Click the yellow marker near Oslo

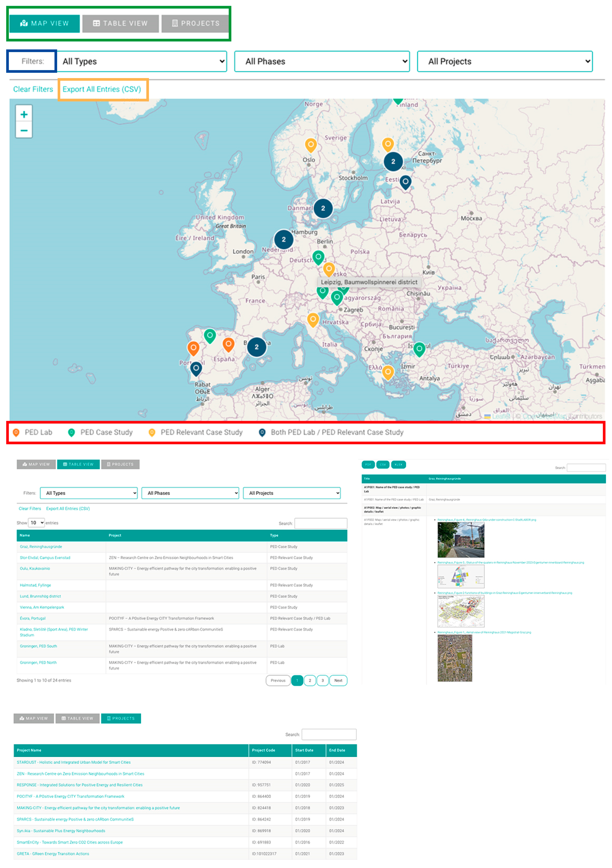coord(311,144)
